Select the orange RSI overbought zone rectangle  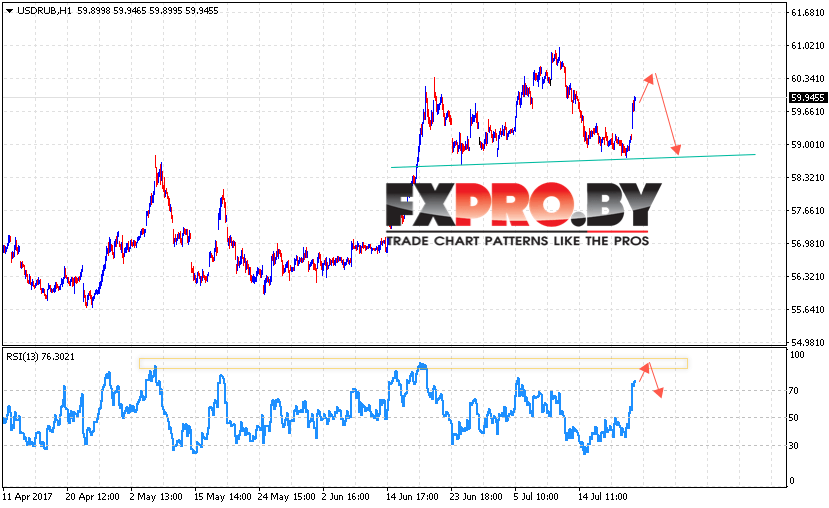point(413,363)
